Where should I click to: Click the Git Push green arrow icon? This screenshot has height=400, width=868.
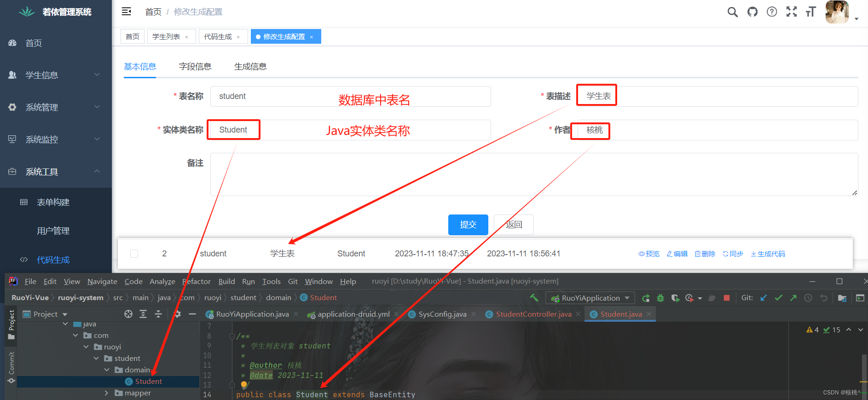793,298
